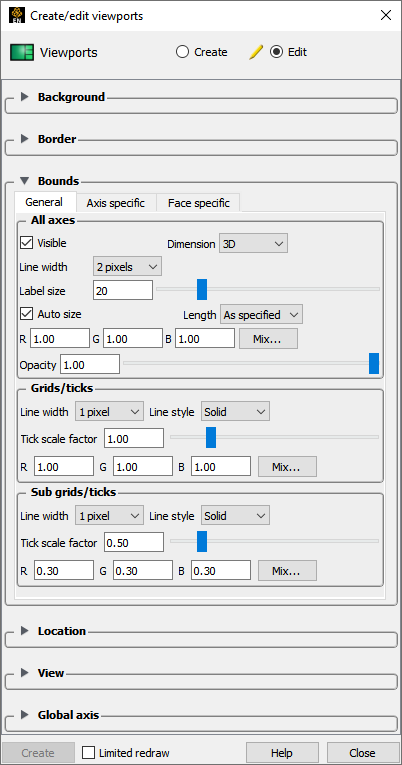Click the Help button
Image resolution: width=402 pixels, height=765 pixels.
(282, 753)
